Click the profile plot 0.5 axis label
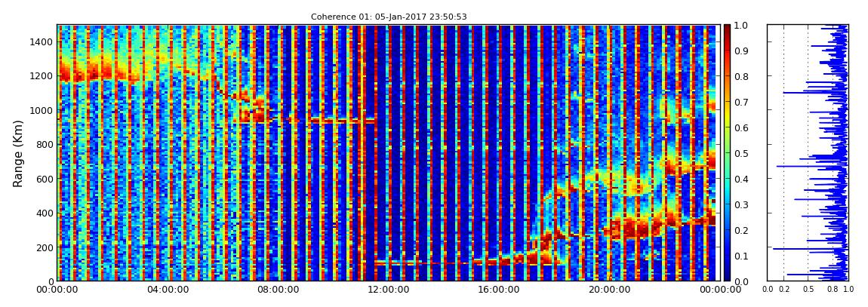Image resolution: width=868 pixels, height=307 pixels. [x=808, y=290]
